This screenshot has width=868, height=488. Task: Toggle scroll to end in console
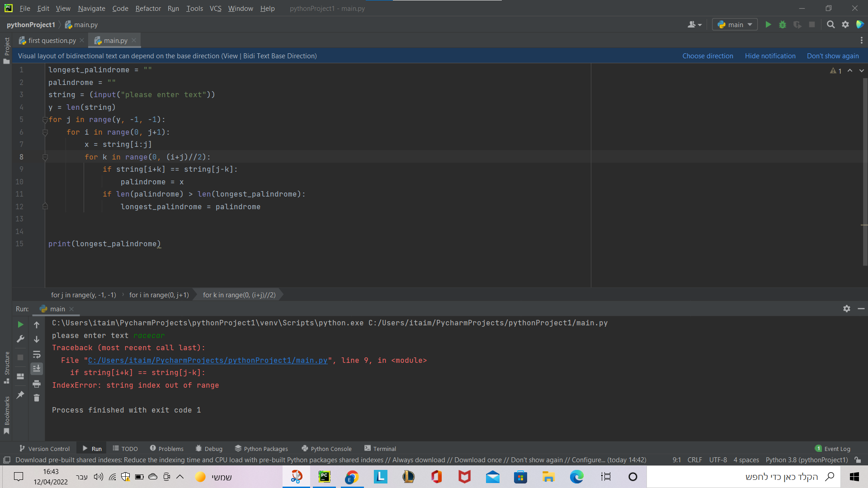tap(37, 369)
